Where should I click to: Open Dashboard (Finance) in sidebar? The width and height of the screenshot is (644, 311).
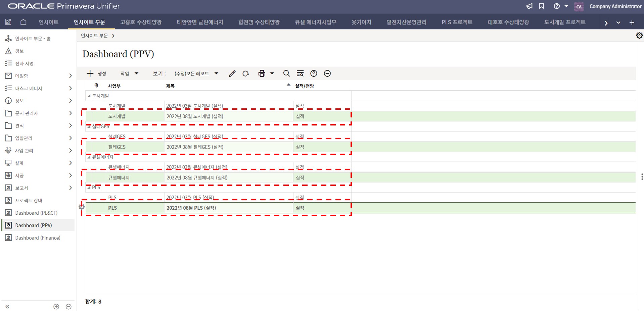pos(38,238)
